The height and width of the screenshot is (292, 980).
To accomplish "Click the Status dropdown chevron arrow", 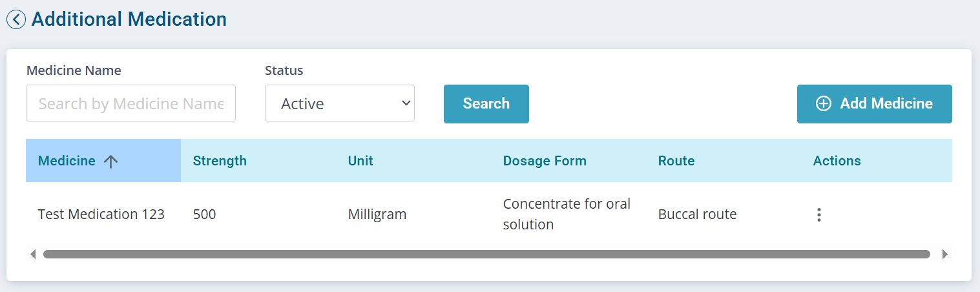I will (406, 103).
